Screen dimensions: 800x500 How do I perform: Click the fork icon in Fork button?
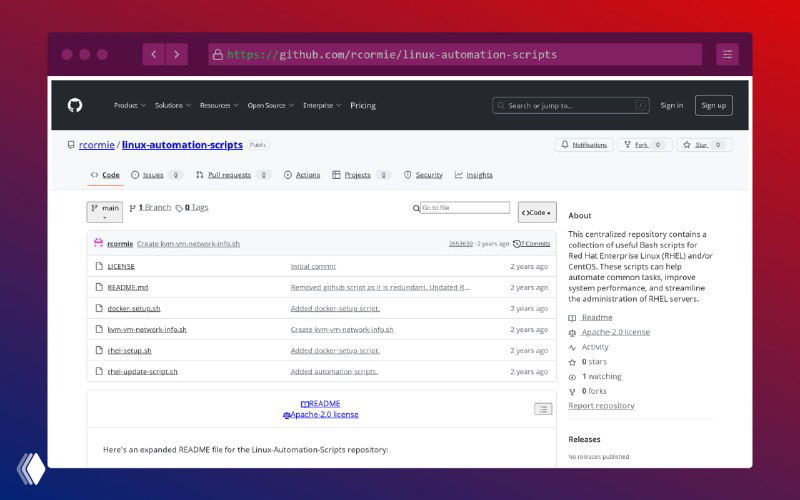pyautogui.click(x=628, y=145)
